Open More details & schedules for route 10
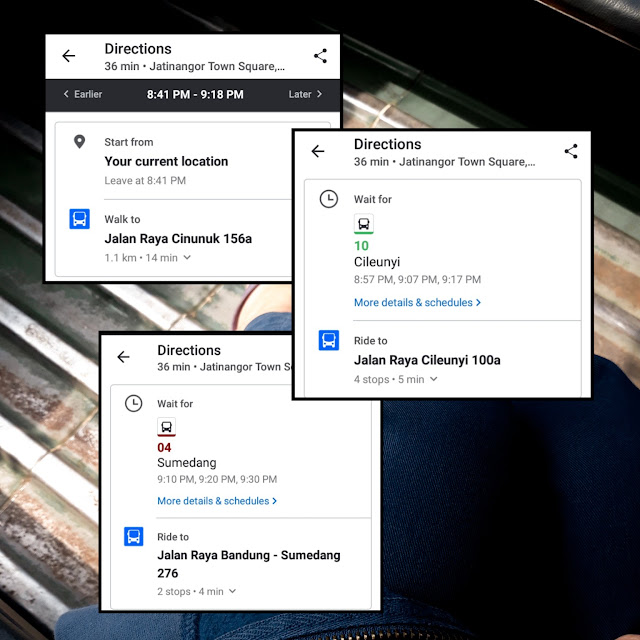640x640 pixels. click(x=418, y=302)
